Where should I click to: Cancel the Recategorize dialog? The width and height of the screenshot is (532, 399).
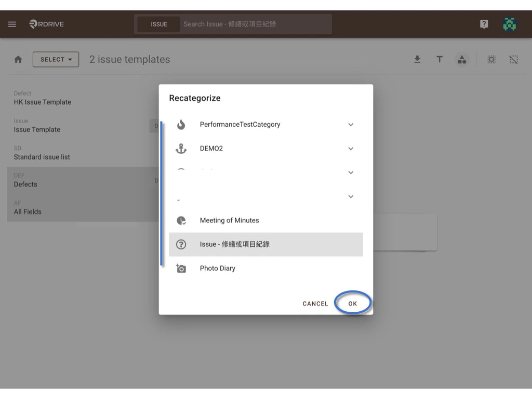(315, 303)
